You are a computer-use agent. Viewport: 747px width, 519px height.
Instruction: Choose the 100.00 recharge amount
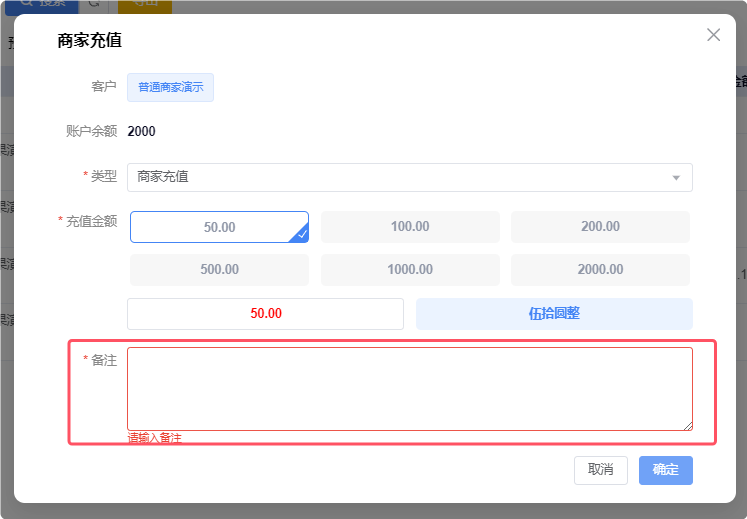410,227
